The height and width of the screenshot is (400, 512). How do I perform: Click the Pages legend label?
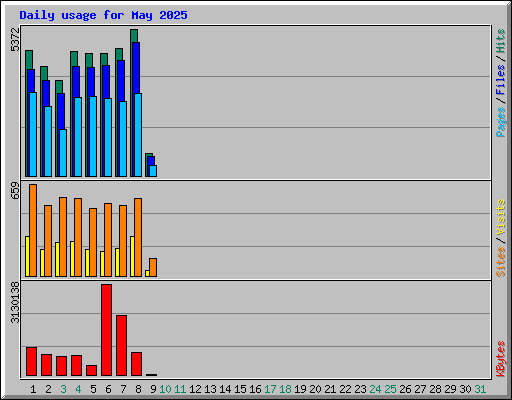coord(501,122)
